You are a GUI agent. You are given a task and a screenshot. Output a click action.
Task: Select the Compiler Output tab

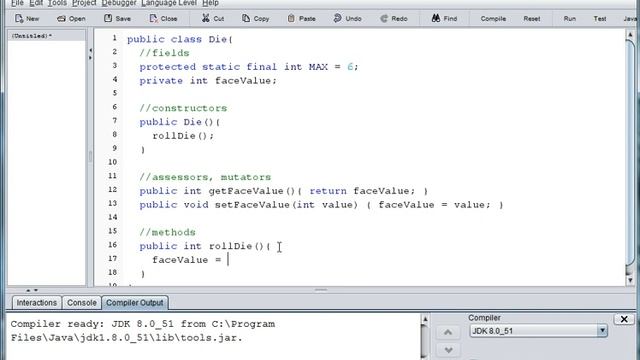point(135,303)
